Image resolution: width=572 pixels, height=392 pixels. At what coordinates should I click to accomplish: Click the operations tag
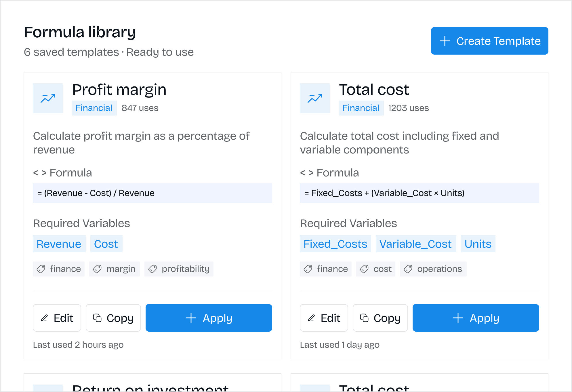click(x=433, y=269)
